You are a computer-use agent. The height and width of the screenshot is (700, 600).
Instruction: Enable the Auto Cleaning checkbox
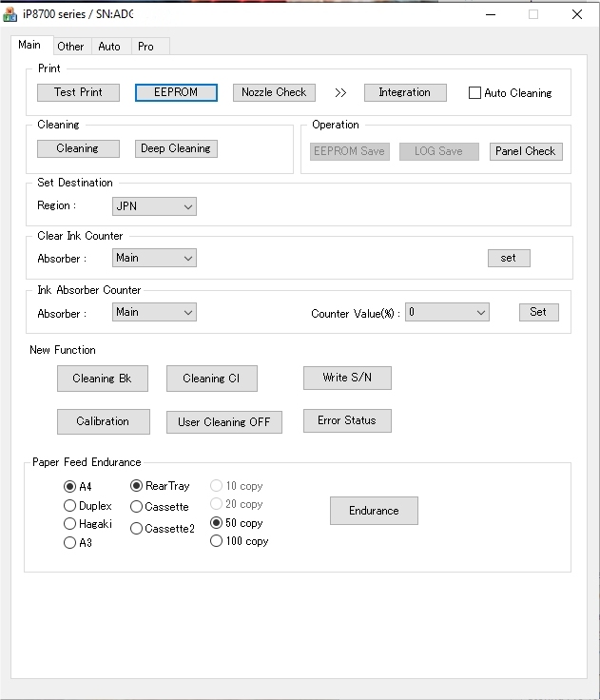[475, 93]
